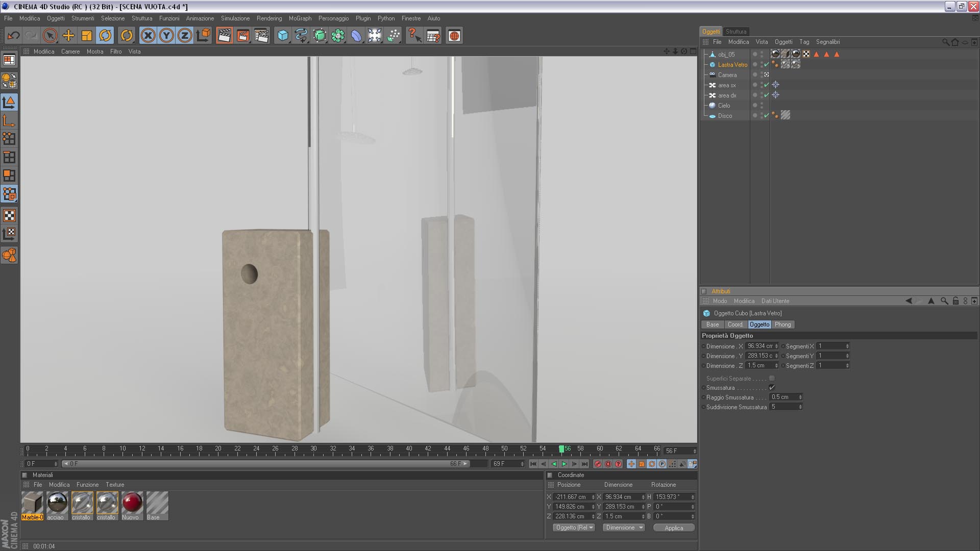
Task: Switch to Phong attribute tab
Action: tap(782, 324)
